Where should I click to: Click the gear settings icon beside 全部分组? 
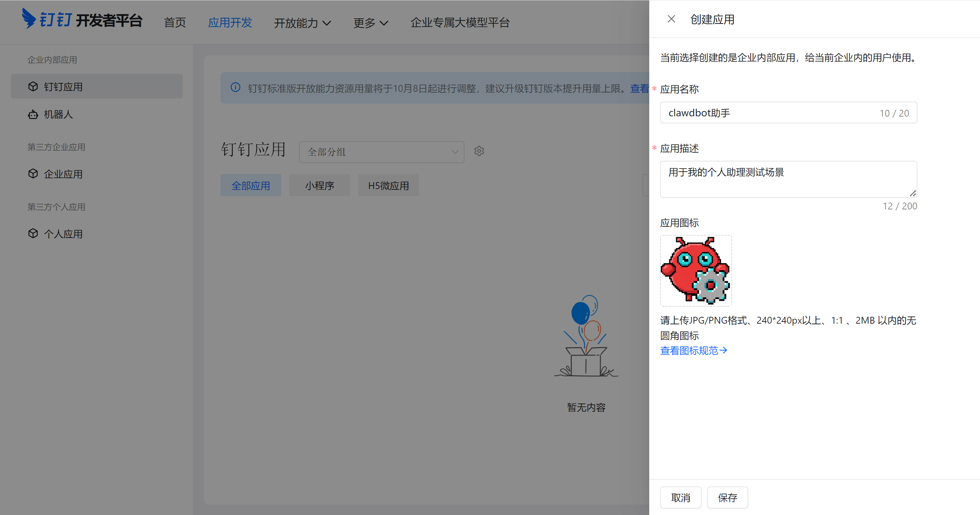coord(479,151)
